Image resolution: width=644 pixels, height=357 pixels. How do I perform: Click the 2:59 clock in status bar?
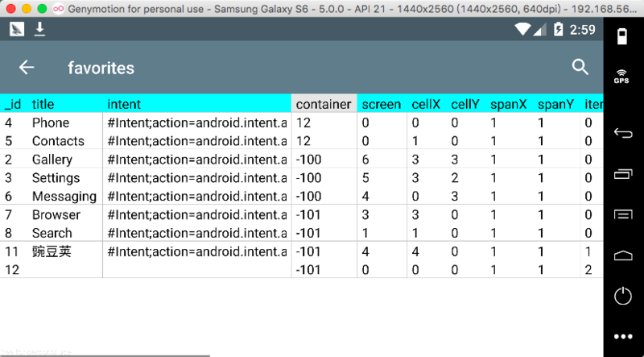pyautogui.click(x=582, y=30)
